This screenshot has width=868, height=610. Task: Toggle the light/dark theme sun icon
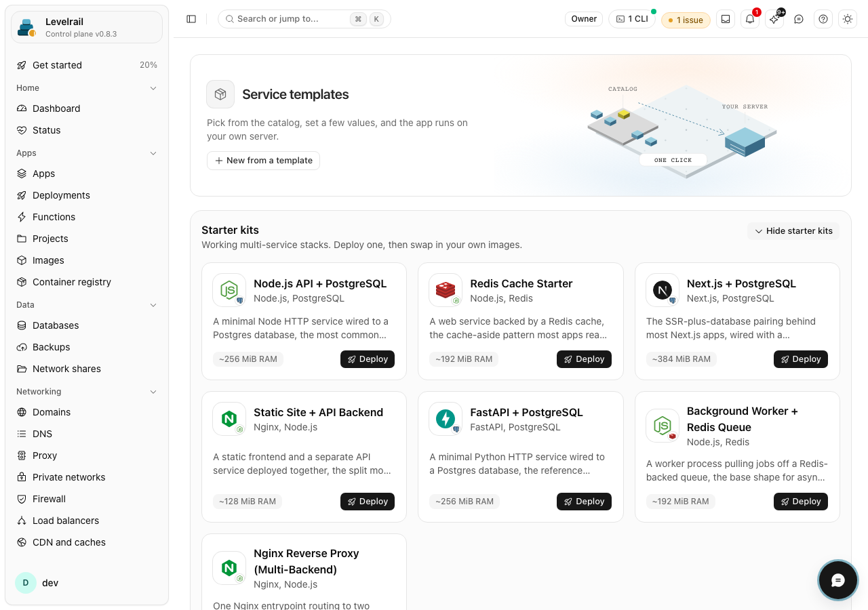point(848,19)
